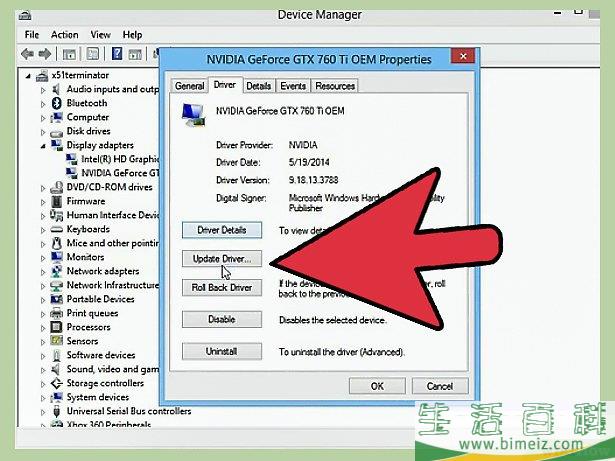
Task: Click the NVIDIA GeForce adapter icon in tree
Action: click(x=71, y=173)
